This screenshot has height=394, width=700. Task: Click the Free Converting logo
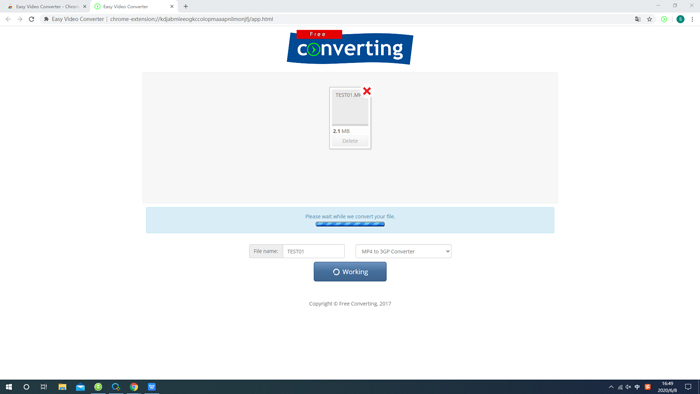(x=350, y=47)
